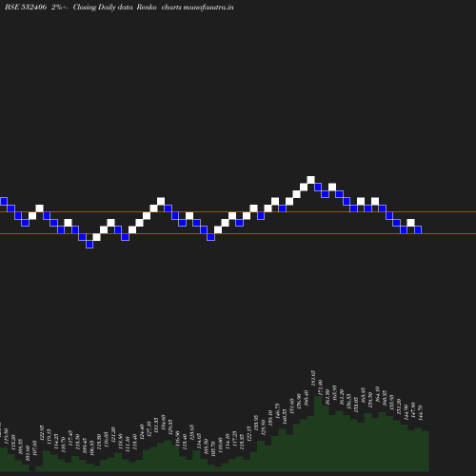Click the final 144.70 price label
The width and height of the screenshot is (476, 476).
[x=421, y=412]
